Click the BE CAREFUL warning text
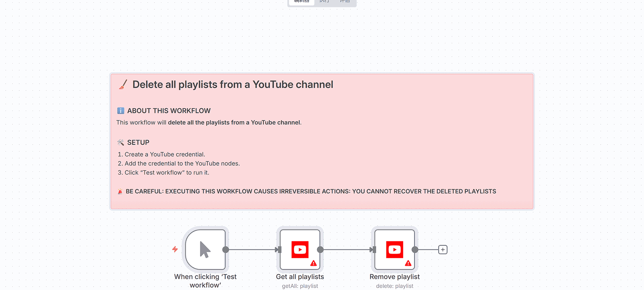Viewport: 644px width, 290px height. 310,191
